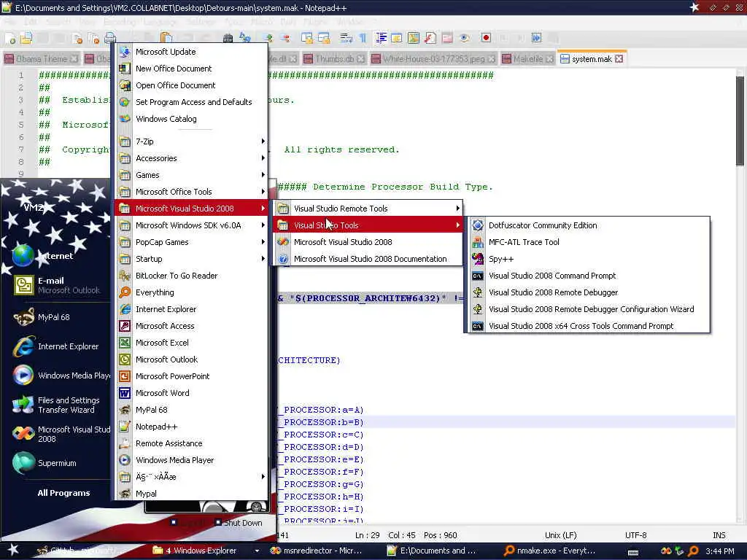Launch Windows Media Player from All Programs list
747x560 pixels.
190,460
